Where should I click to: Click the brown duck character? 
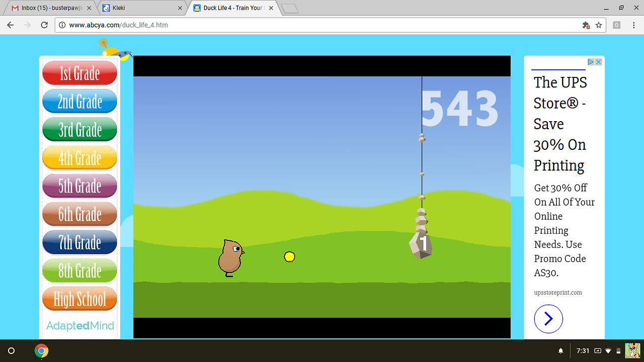(231, 258)
